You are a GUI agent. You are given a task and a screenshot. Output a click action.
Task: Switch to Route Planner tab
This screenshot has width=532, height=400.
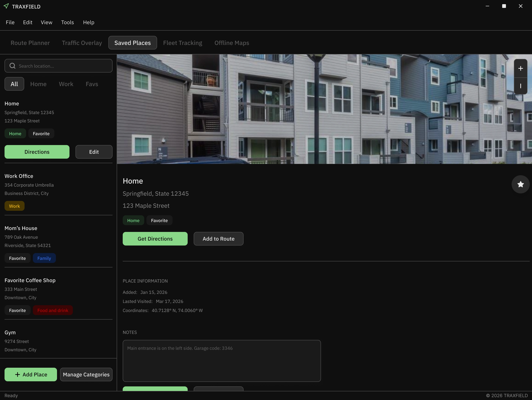(x=30, y=43)
